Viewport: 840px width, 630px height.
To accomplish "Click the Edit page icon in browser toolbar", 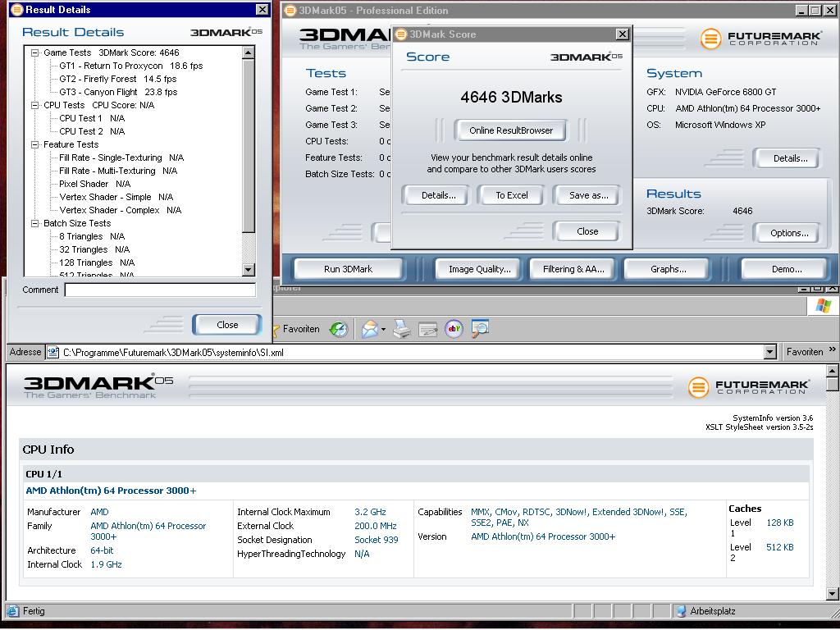I will [x=427, y=329].
